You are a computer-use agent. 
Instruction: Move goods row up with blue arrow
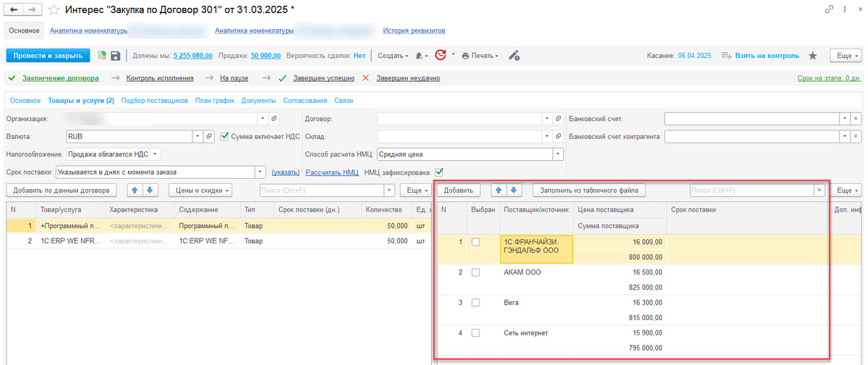pyautogui.click(x=135, y=190)
